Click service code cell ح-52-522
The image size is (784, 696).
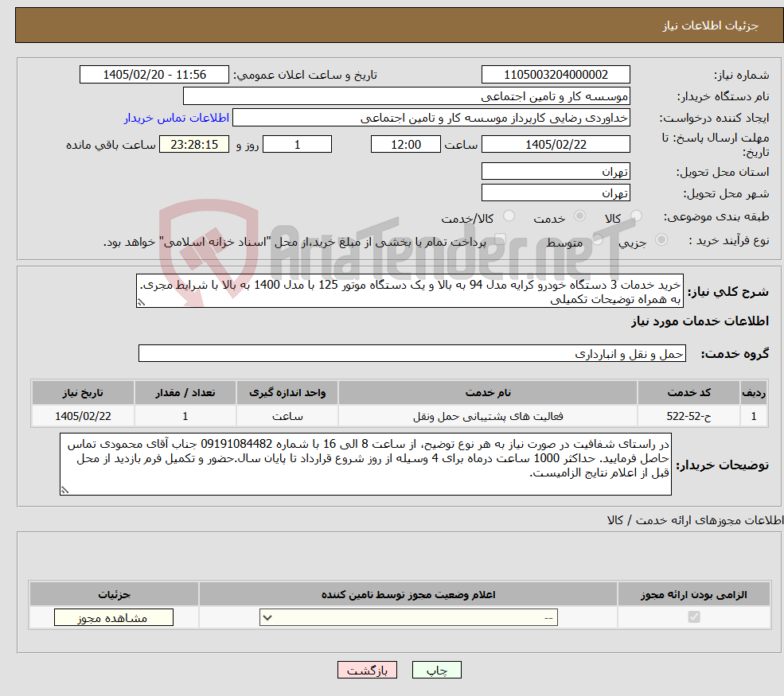688,416
